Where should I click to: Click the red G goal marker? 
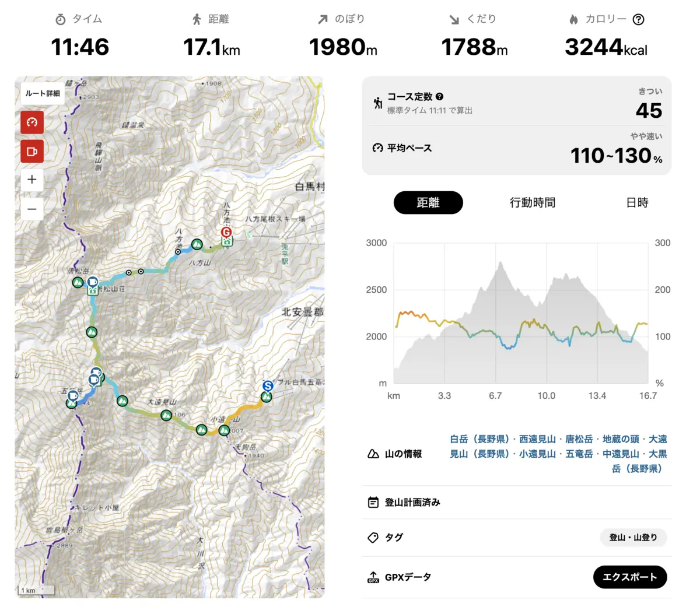point(226,233)
